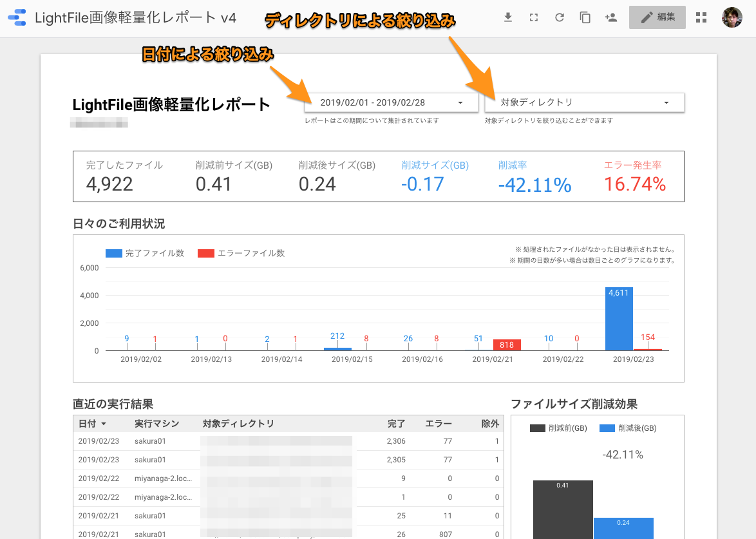
Task: Sort table by 完了 column
Action: [396, 424]
